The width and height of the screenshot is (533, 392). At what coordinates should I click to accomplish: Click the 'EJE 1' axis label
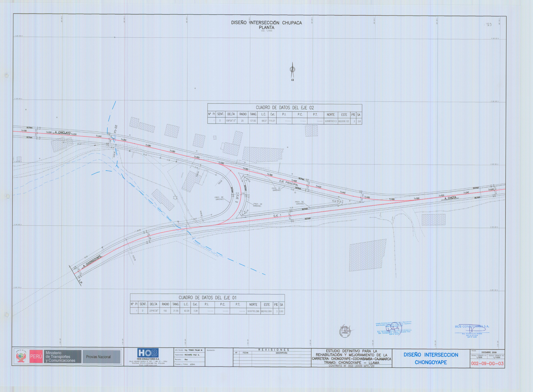point(277,216)
